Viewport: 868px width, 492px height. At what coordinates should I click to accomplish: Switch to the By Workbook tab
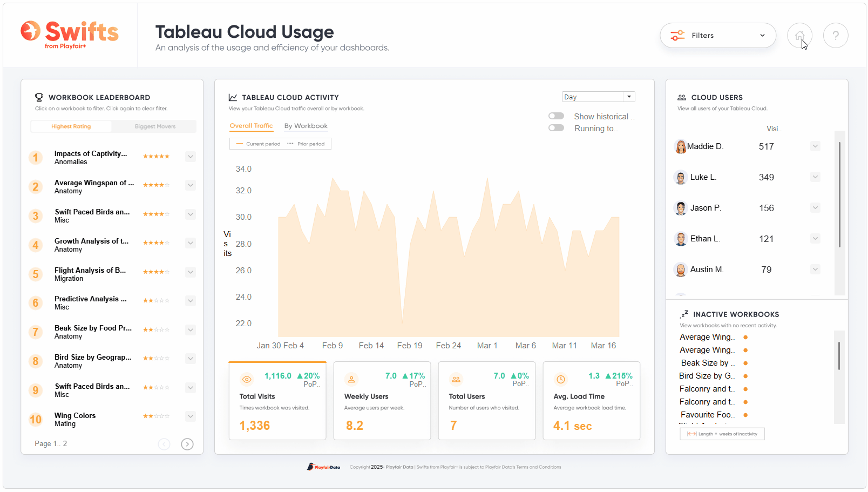(x=306, y=126)
